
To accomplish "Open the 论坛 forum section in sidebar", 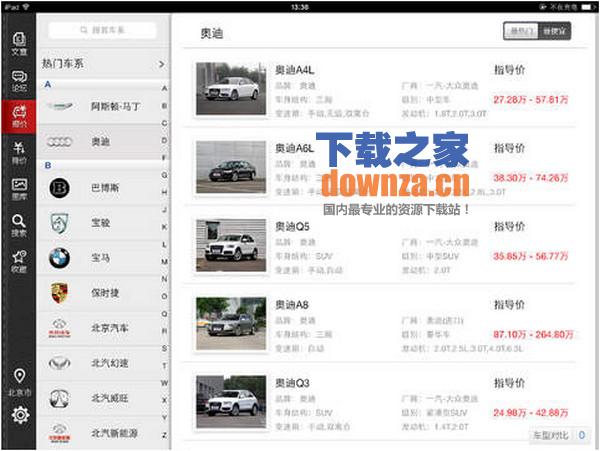I will click(x=19, y=80).
